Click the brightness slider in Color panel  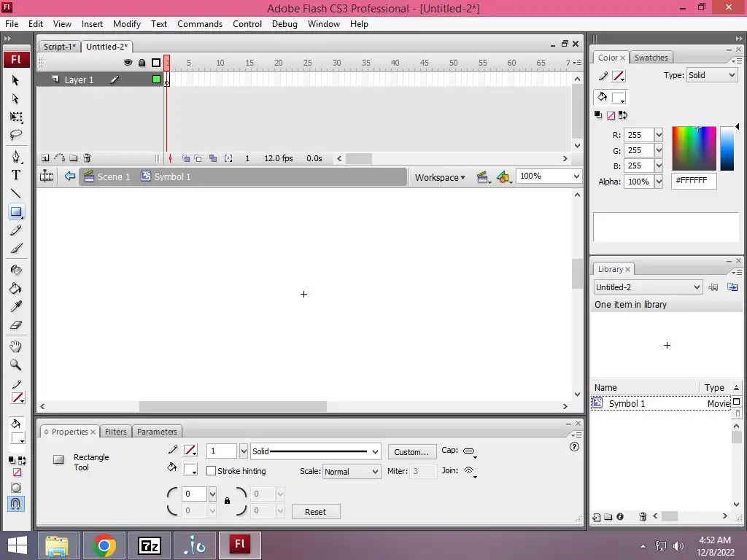[x=727, y=149]
